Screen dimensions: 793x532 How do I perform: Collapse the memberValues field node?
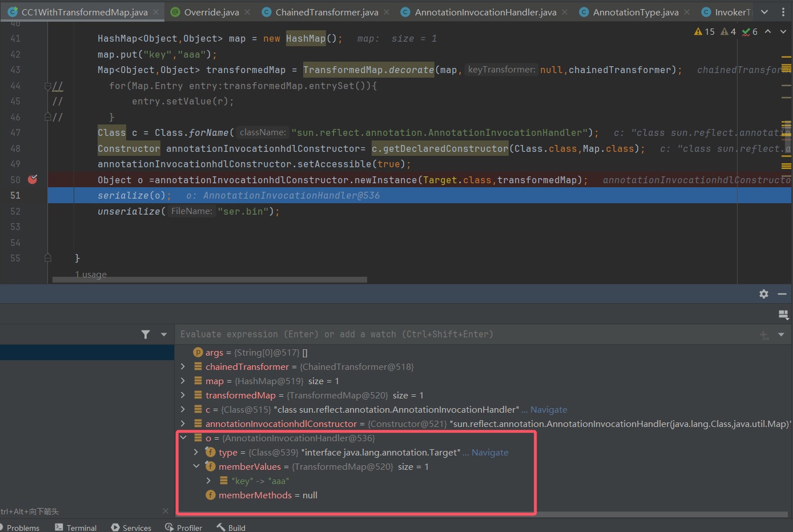pos(196,466)
